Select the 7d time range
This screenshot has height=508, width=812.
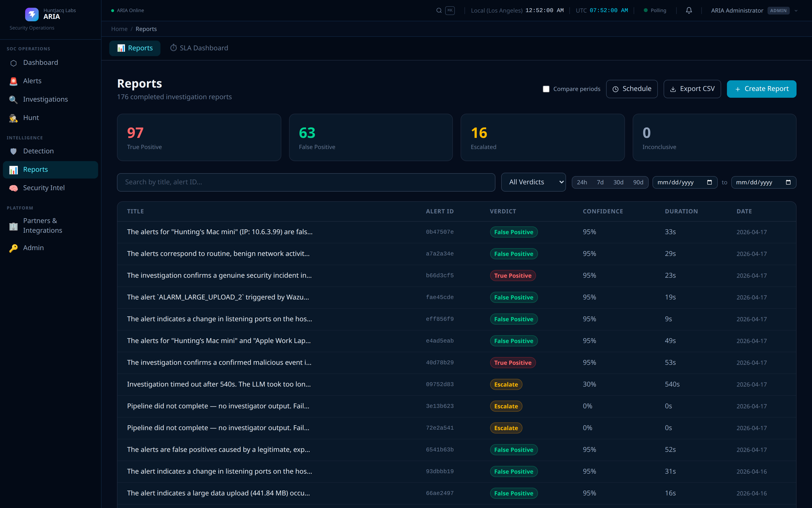click(600, 182)
